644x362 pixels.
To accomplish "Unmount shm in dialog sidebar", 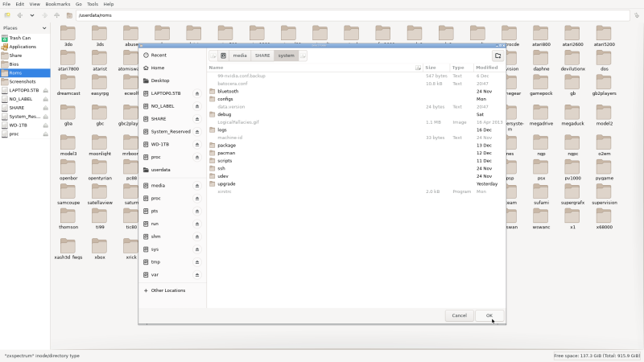I will (x=197, y=237).
